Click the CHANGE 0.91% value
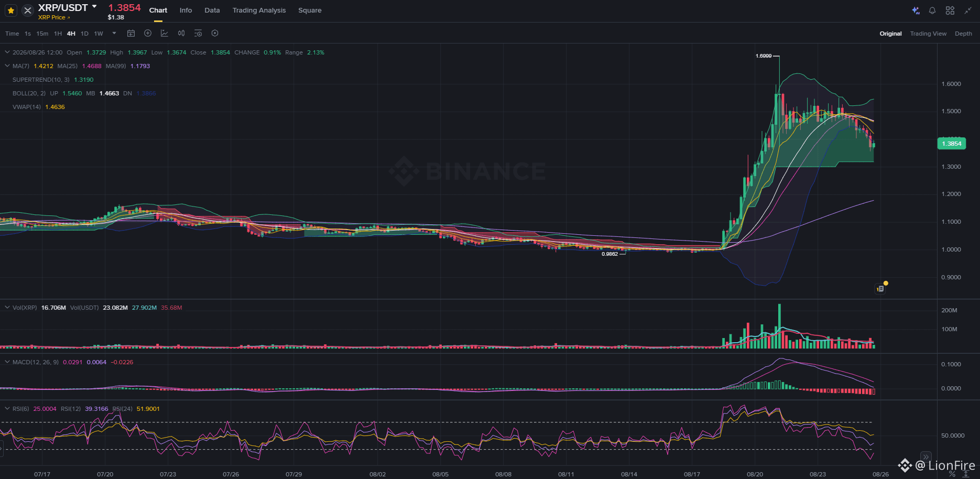The image size is (980, 479). [x=273, y=52]
